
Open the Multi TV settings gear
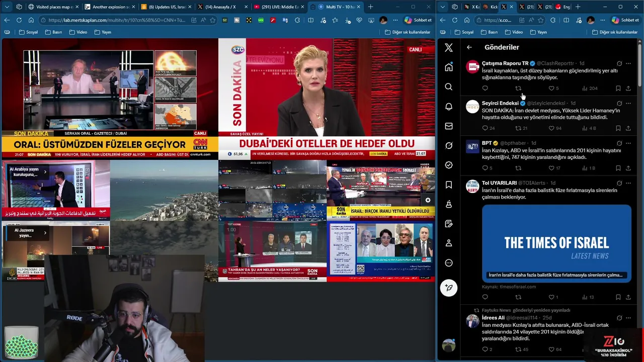tap(428, 200)
